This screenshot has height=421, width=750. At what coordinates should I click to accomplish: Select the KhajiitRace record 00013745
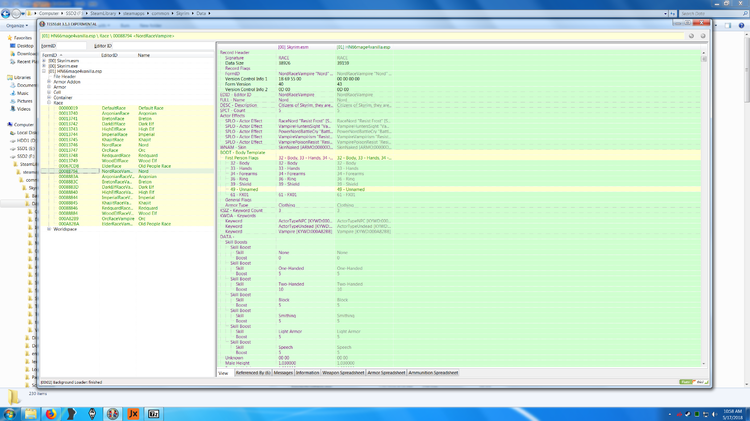coord(127,140)
